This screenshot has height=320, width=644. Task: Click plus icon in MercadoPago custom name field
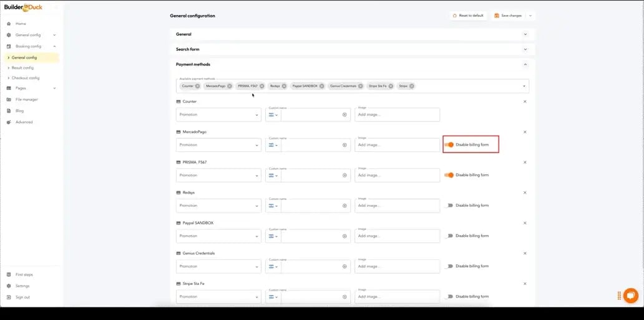pos(344,145)
